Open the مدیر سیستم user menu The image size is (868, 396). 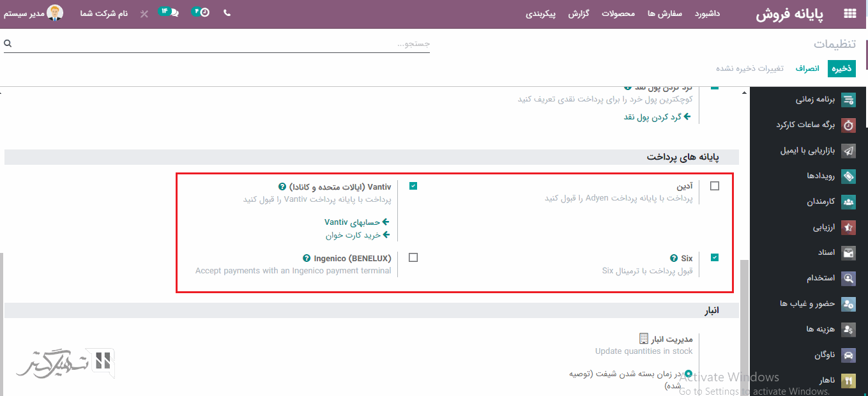tap(32, 13)
